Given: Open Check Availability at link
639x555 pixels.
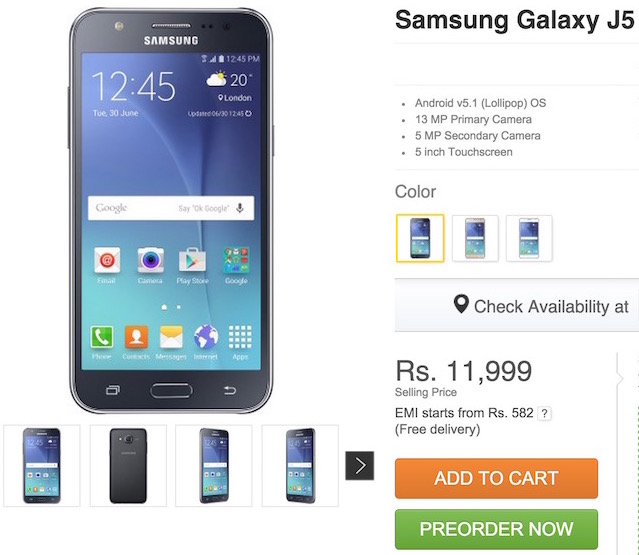Looking at the screenshot, I should click(x=551, y=306).
